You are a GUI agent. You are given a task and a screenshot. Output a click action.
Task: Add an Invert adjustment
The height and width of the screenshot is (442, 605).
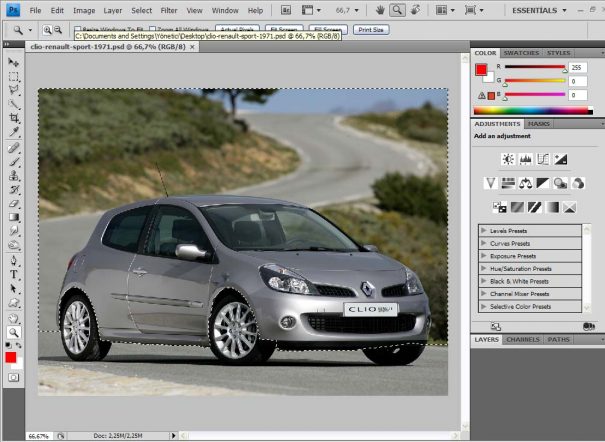500,208
